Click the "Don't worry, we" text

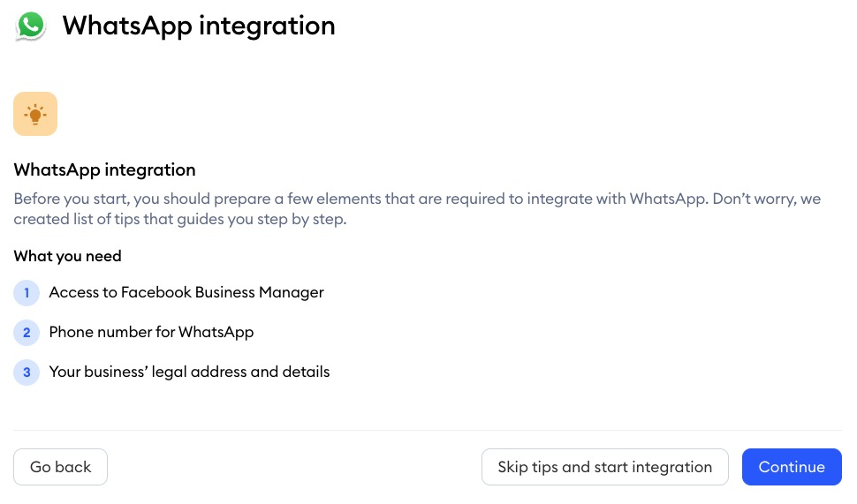(x=766, y=199)
